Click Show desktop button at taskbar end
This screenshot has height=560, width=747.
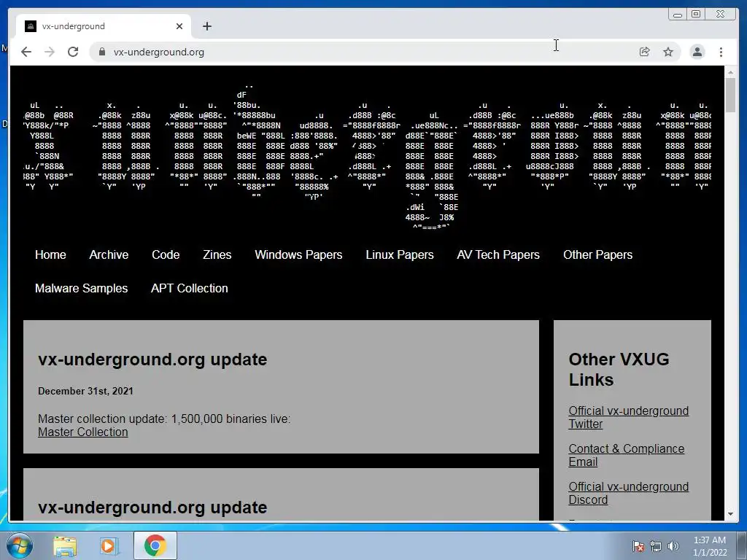[x=743, y=545]
